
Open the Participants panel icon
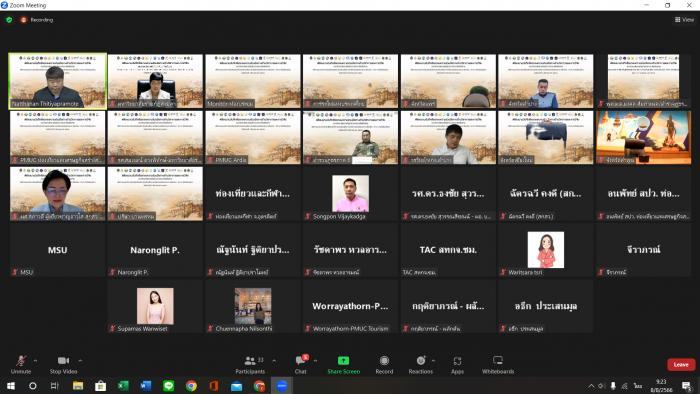250,361
